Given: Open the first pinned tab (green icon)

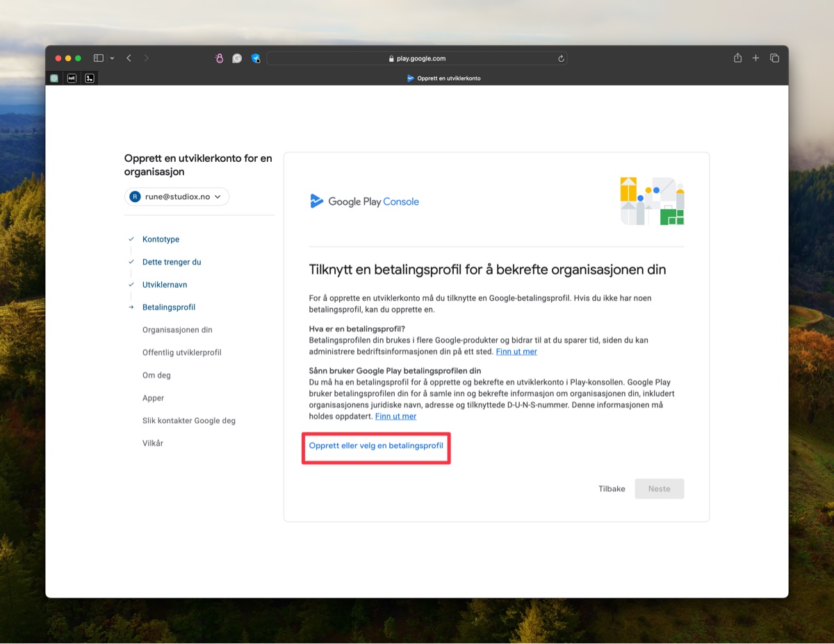Looking at the screenshot, I should click(54, 79).
